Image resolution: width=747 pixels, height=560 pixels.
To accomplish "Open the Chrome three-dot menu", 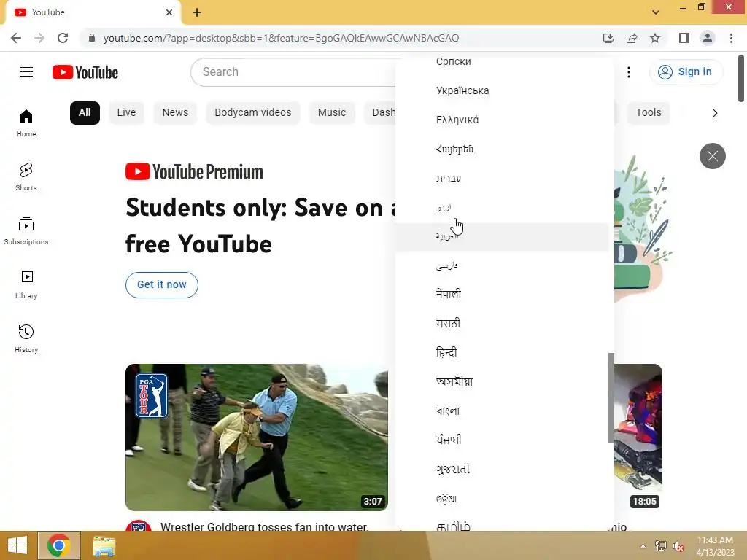I will (x=731, y=38).
